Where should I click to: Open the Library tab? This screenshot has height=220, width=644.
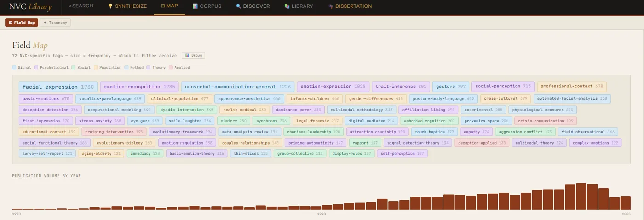299,6
